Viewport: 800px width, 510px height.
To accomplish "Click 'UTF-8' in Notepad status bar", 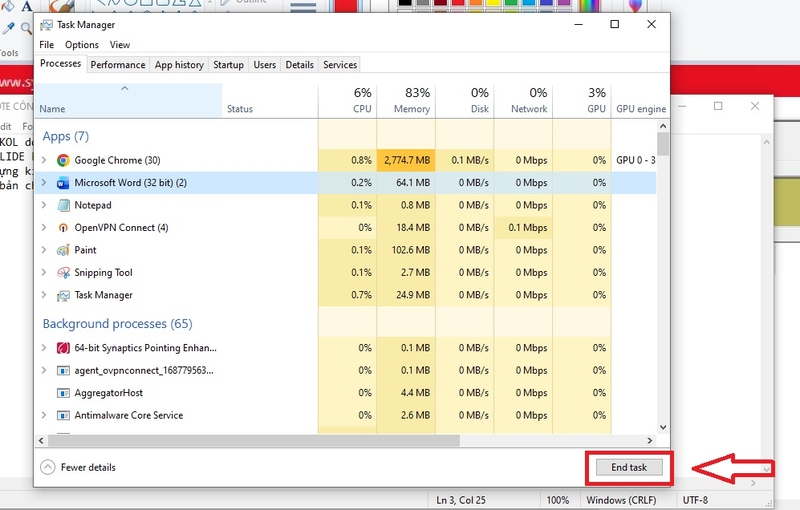I will point(695,500).
